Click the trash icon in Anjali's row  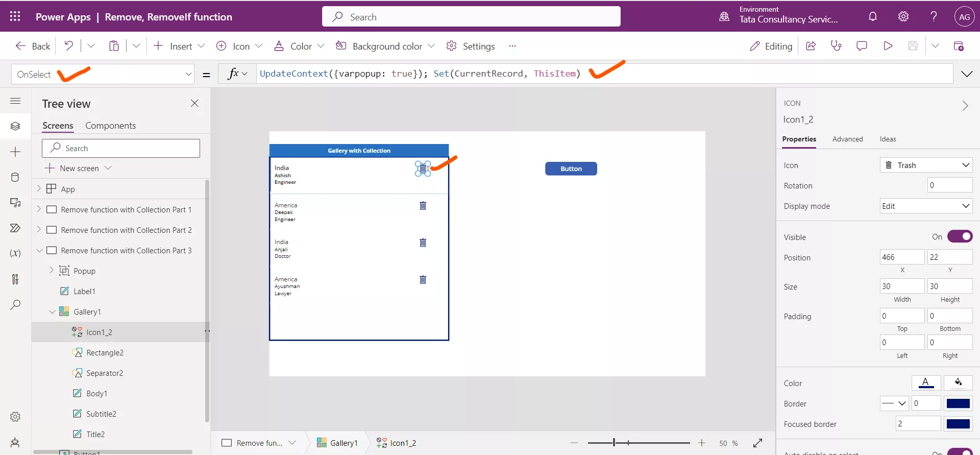click(x=423, y=243)
